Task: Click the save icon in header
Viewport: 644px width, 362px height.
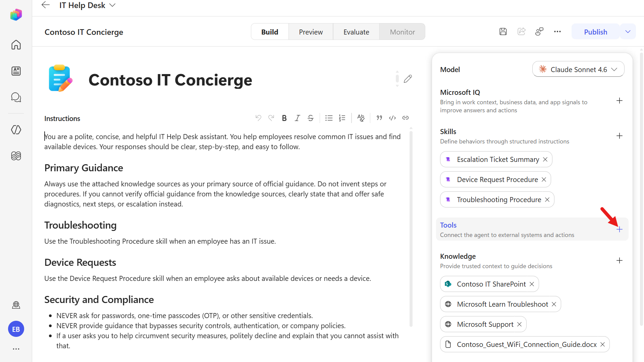Action: pyautogui.click(x=503, y=32)
